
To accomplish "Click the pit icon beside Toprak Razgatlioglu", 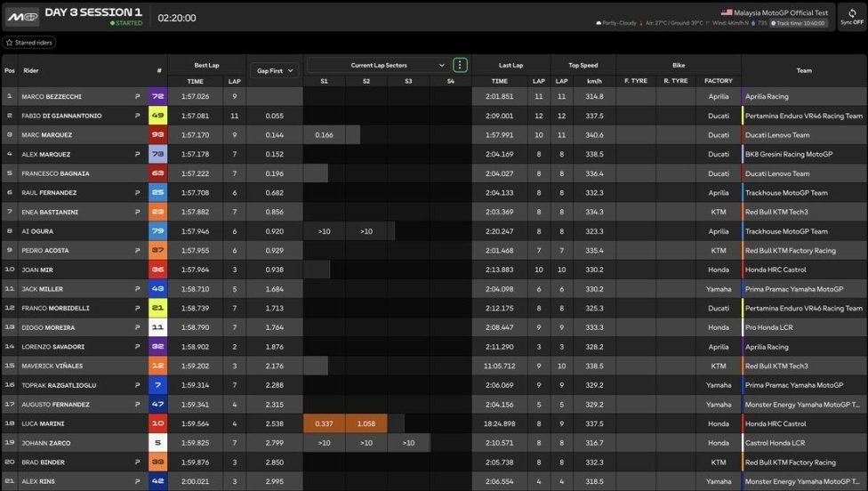I will pyautogui.click(x=137, y=385).
